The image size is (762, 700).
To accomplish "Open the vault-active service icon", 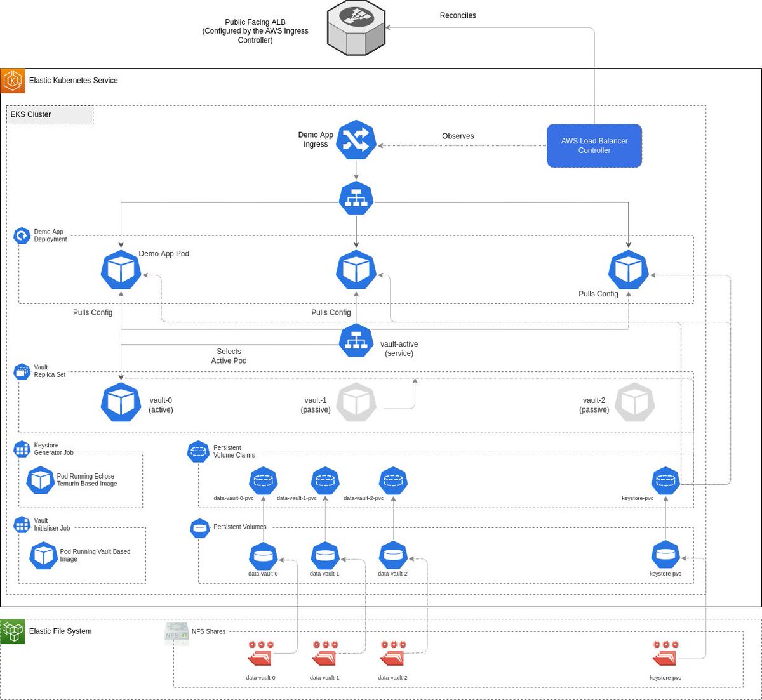I will coord(356,341).
